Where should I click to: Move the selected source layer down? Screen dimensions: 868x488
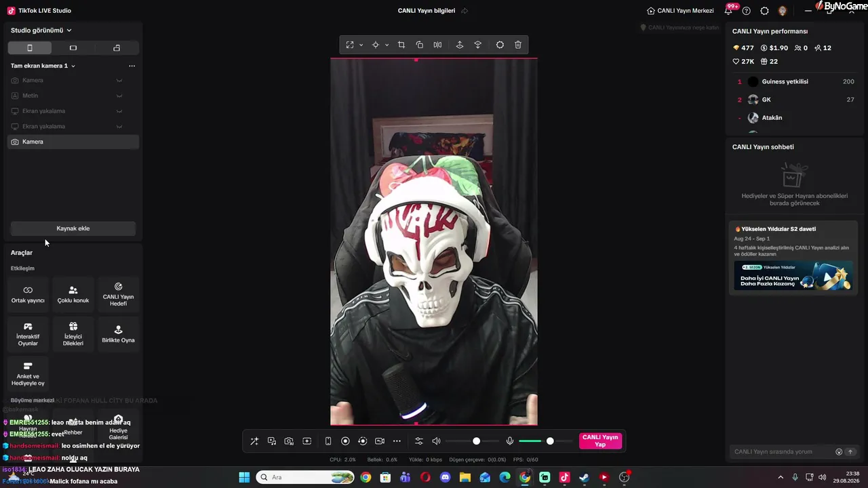(478, 45)
